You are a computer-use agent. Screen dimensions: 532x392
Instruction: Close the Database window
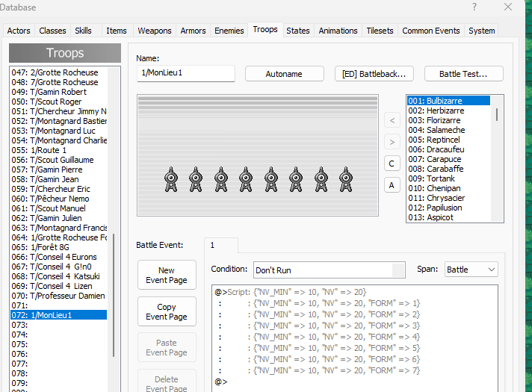(x=508, y=7)
